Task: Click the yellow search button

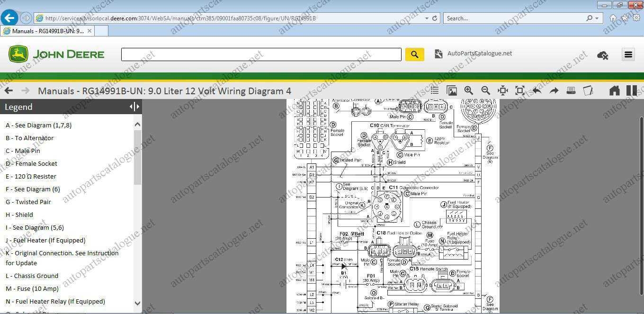Action: (414, 54)
